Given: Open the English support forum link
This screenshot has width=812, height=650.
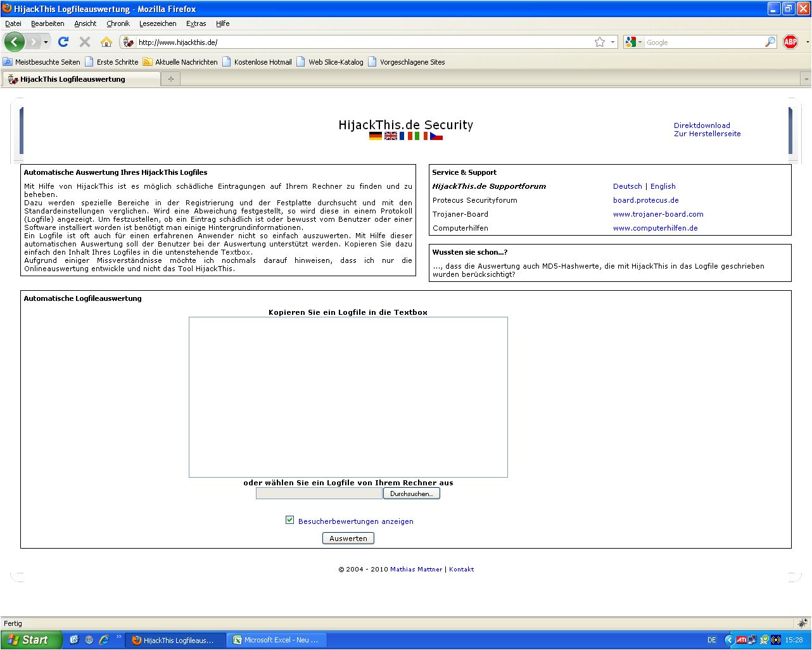Looking at the screenshot, I should coord(663,186).
